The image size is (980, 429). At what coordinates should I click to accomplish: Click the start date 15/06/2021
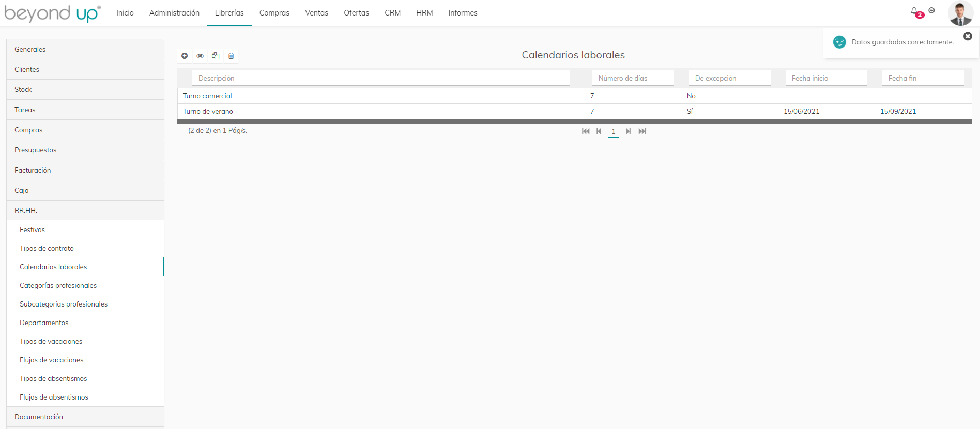pos(802,111)
